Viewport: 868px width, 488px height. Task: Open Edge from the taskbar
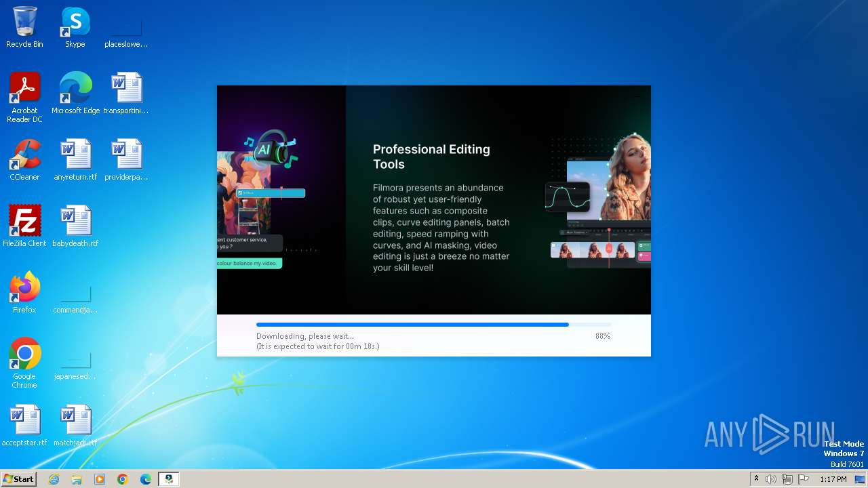point(146,479)
